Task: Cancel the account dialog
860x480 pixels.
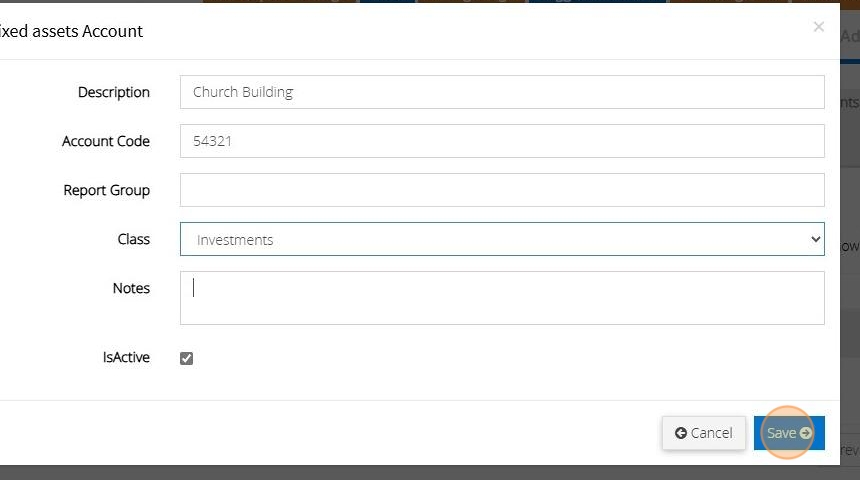Action: (x=704, y=433)
